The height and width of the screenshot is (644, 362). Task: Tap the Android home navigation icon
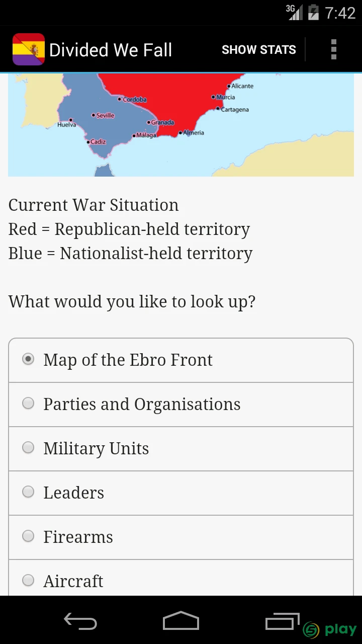coord(181,621)
